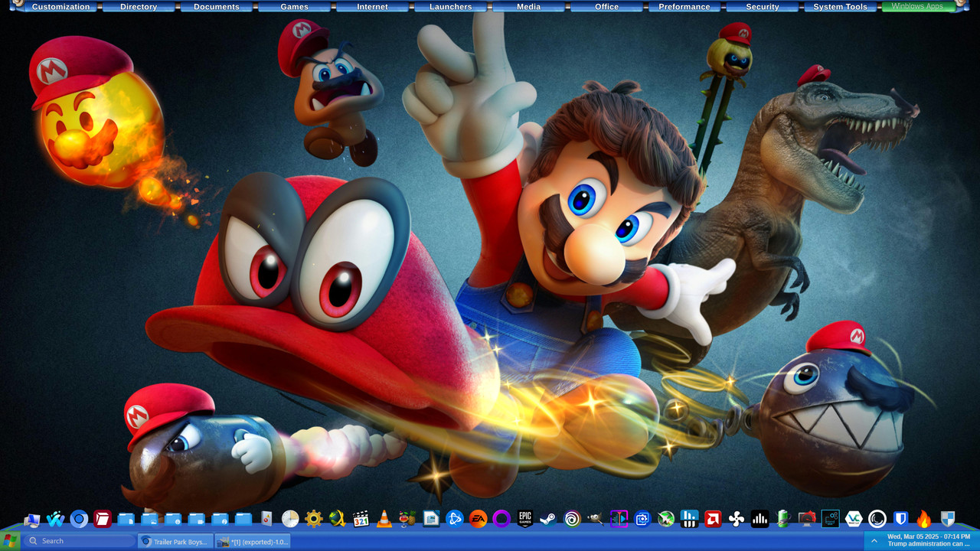Screen dimensions: 980x551
Task: Launch the orange flame dock icon
Action: pyautogui.click(x=924, y=520)
